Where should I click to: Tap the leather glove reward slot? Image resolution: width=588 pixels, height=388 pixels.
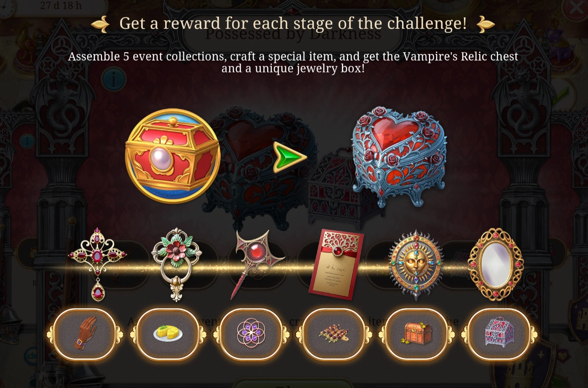(x=85, y=334)
